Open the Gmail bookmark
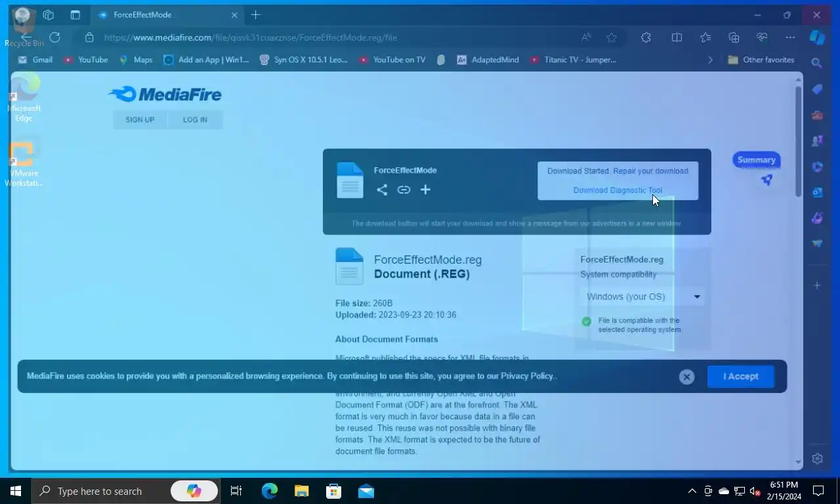This screenshot has width=840, height=504. (35, 60)
